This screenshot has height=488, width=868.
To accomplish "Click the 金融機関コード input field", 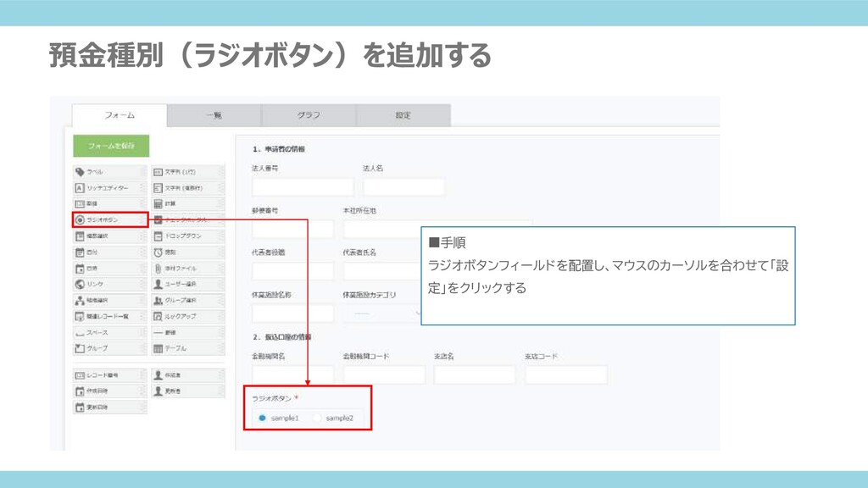I will pyautogui.click(x=384, y=374).
